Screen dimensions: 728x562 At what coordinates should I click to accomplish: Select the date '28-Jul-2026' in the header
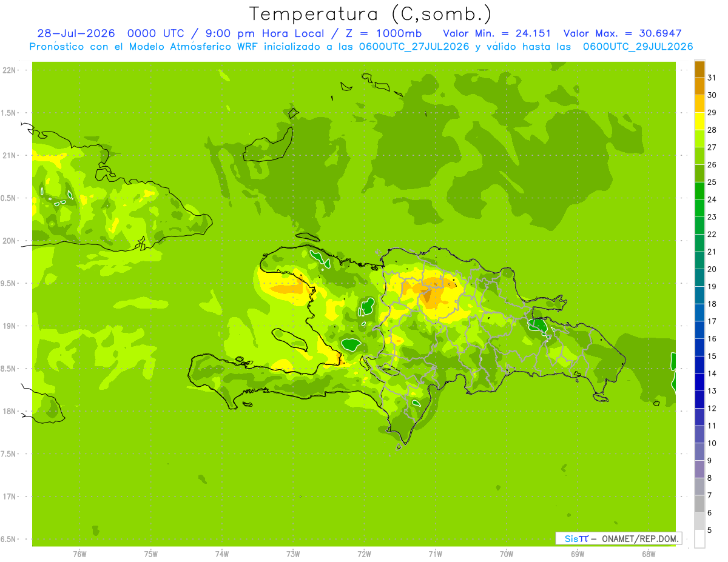click(x=76, y=33)
